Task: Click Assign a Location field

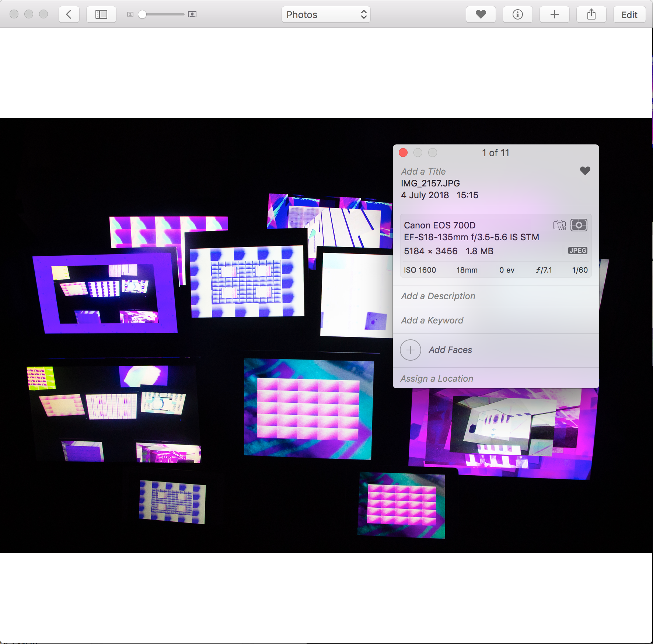Action: (x=437, y=379)
